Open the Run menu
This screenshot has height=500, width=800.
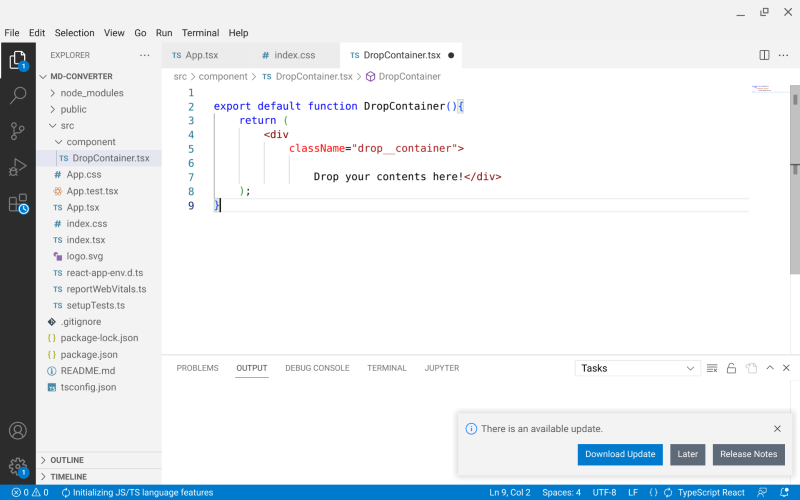[164, 33]
